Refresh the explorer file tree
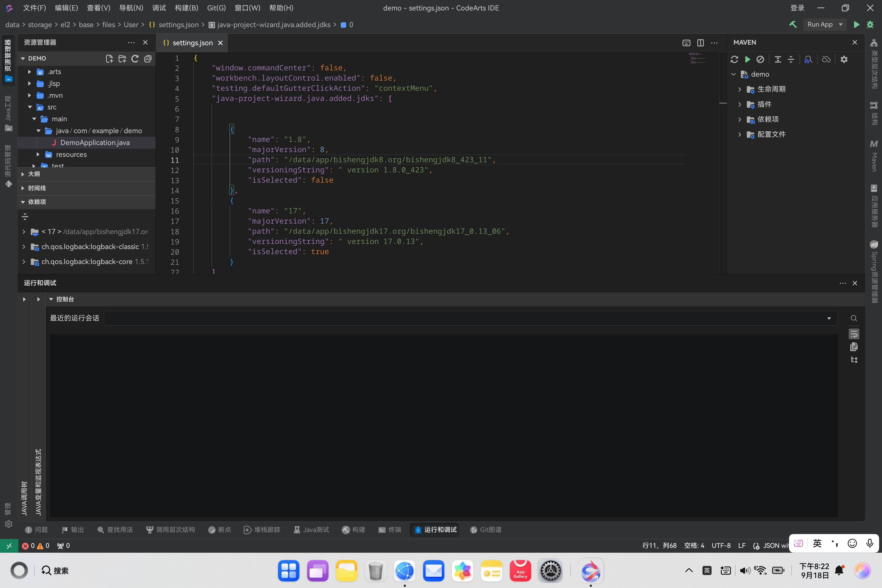Screen dimensions: 882x588 [x=135, y=59]
